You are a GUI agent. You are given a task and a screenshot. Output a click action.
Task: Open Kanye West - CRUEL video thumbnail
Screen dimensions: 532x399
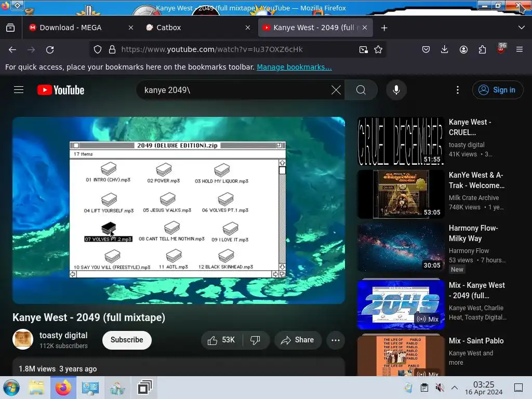[401, 141]
